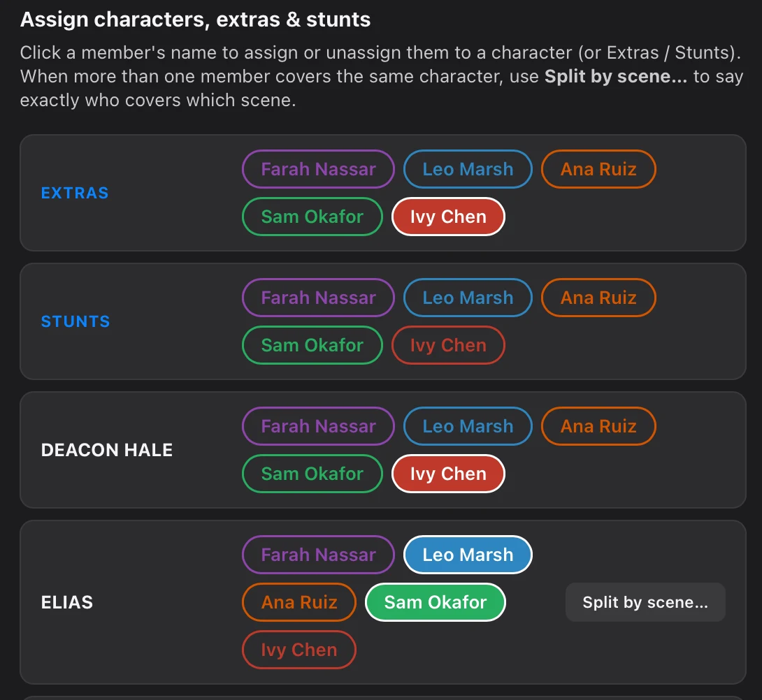Open Split by scene for Elias

[x=645, y=602]
